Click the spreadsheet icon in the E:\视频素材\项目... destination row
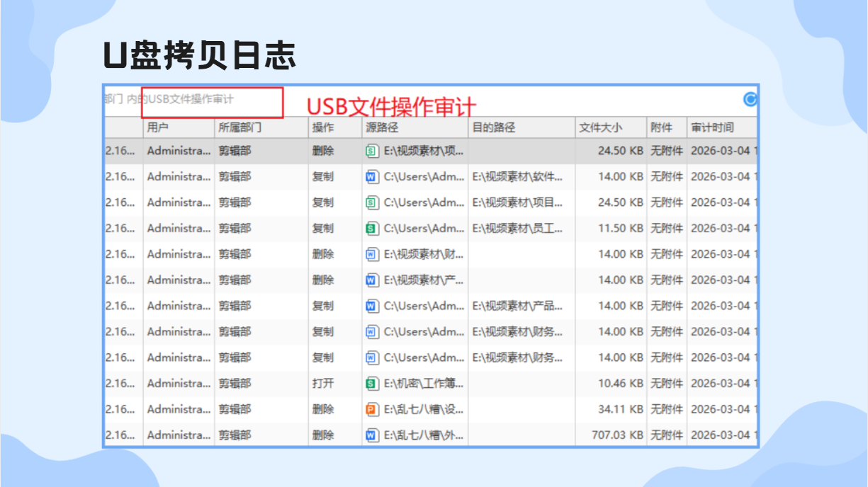 [372, 202]
